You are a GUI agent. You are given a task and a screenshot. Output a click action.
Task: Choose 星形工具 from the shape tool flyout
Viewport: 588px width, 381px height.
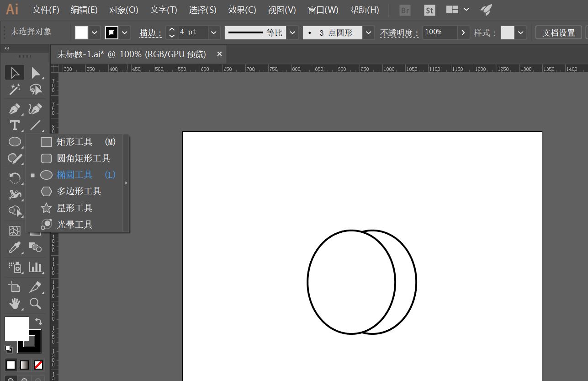coord(73,208)
